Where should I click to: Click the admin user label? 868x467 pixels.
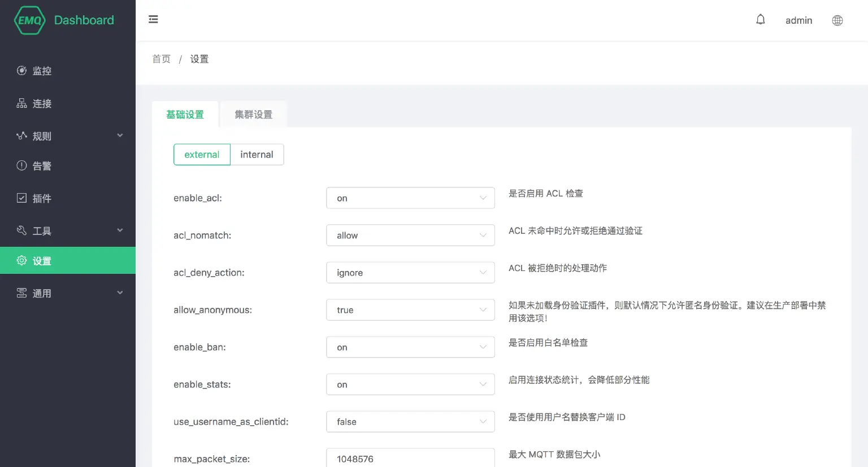798,20
